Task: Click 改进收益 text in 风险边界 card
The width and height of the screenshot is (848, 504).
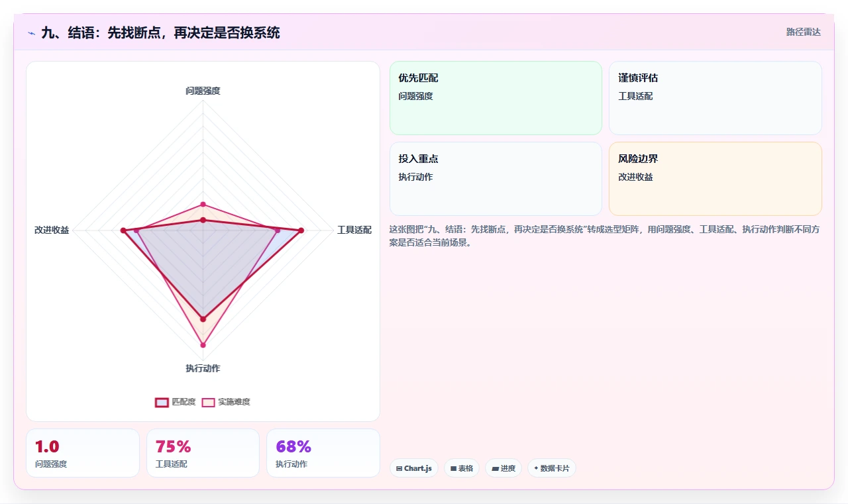Action: [635, 177]
